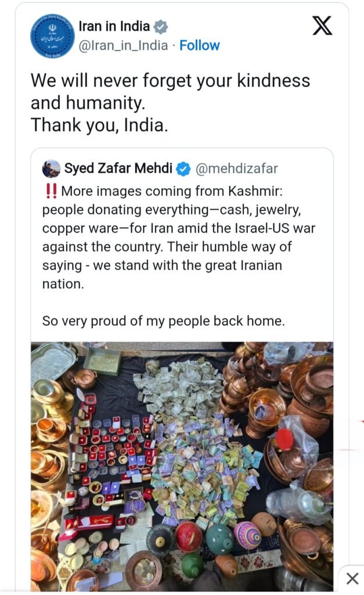Click the pile of cash notes in photo
364x595 pixels.
click(180, 383)
